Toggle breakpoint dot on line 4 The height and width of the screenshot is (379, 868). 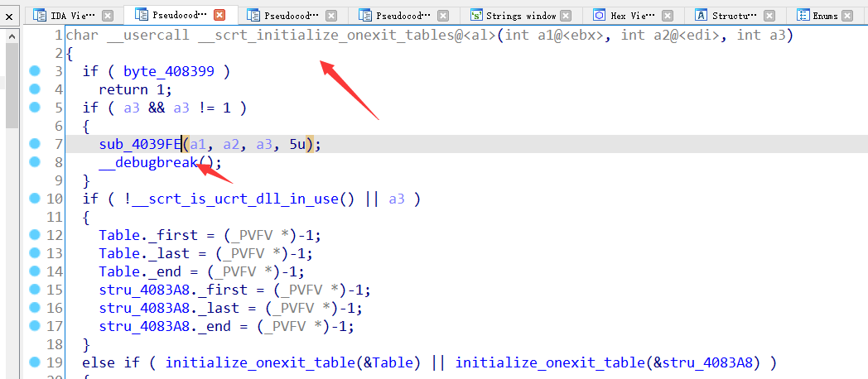(35, 89)
